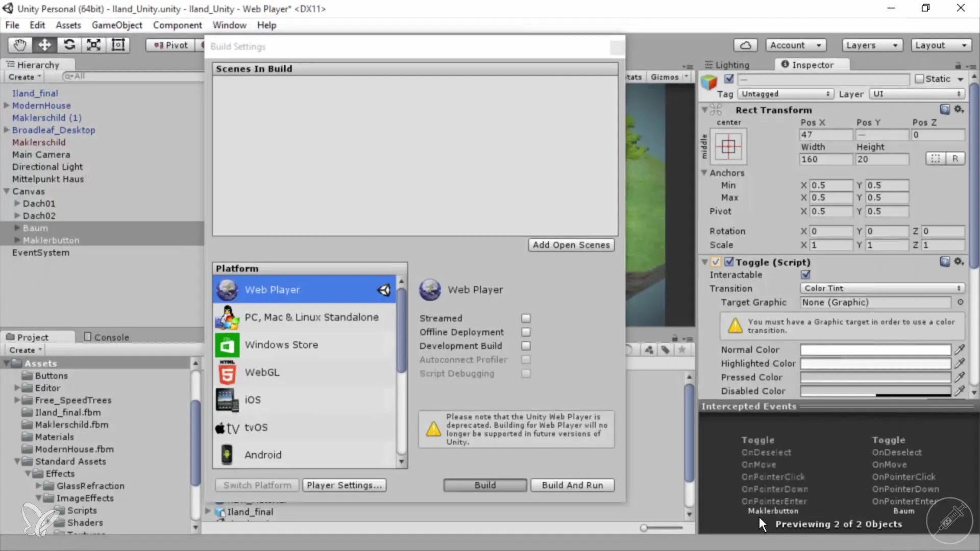Toggle the Interactable checkbox
Screen dimensions: 980x551
tap(805, 274)
